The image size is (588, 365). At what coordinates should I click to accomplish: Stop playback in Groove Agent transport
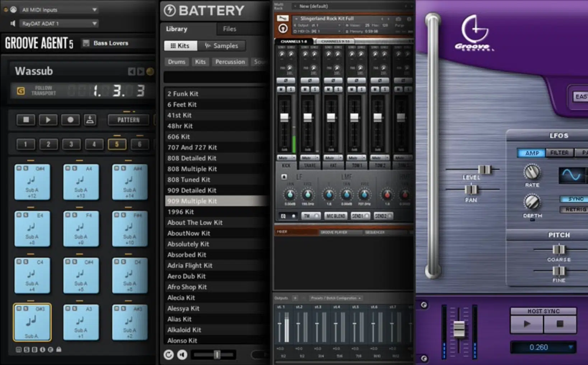click(x=26, y=120)
